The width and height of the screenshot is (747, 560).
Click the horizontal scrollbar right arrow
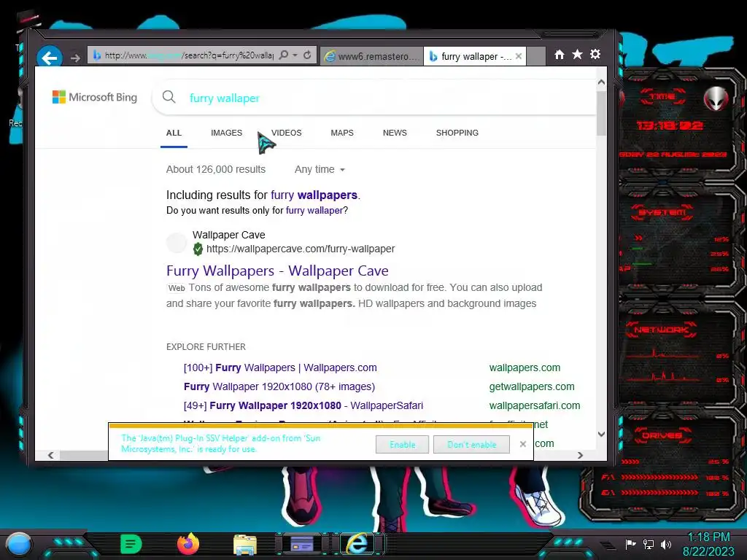pyautogui.click(x=580, y=455)
